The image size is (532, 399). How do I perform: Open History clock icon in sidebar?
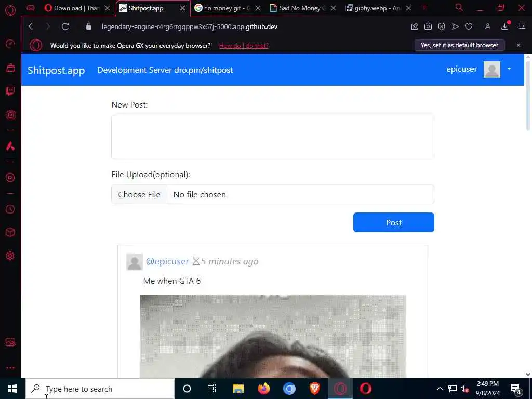click(10, 209)
